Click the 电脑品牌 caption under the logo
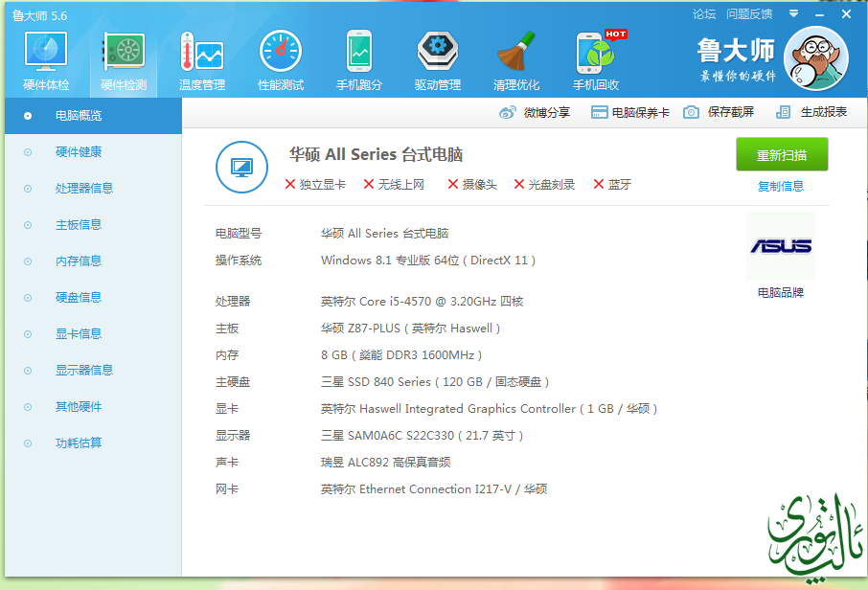This screenshot has width=868, height=590. pyautogui.click(x=781, y=293)
